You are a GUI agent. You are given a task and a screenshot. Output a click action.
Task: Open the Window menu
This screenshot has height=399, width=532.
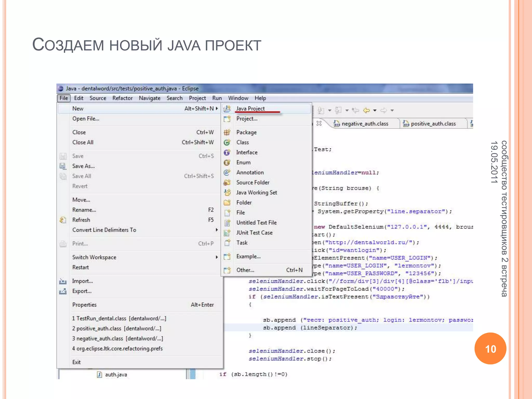(238, 98)
